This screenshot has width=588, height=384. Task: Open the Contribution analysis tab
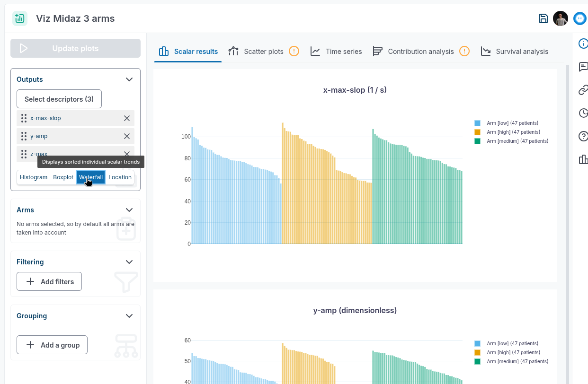[421, 52]
